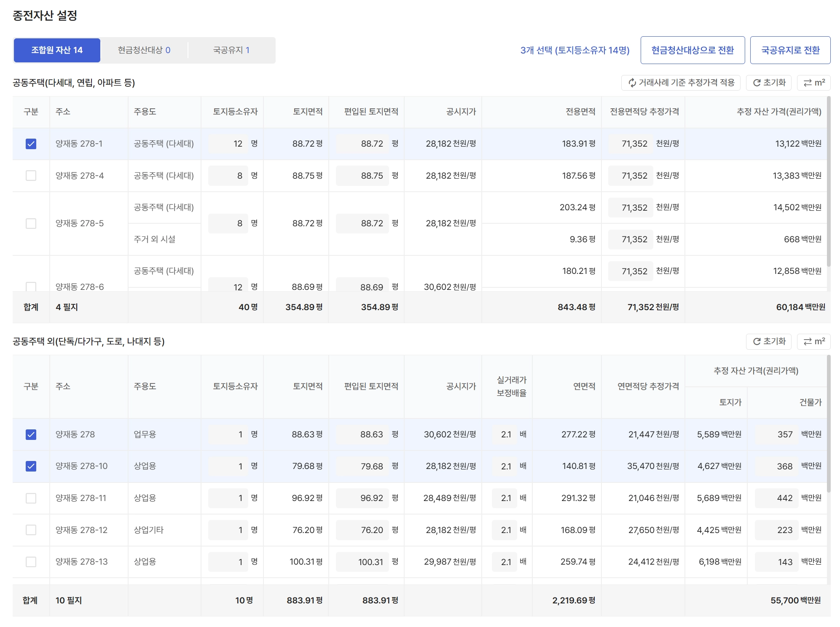Check the 양재동 278-4 row checkbox

(31, 176)
